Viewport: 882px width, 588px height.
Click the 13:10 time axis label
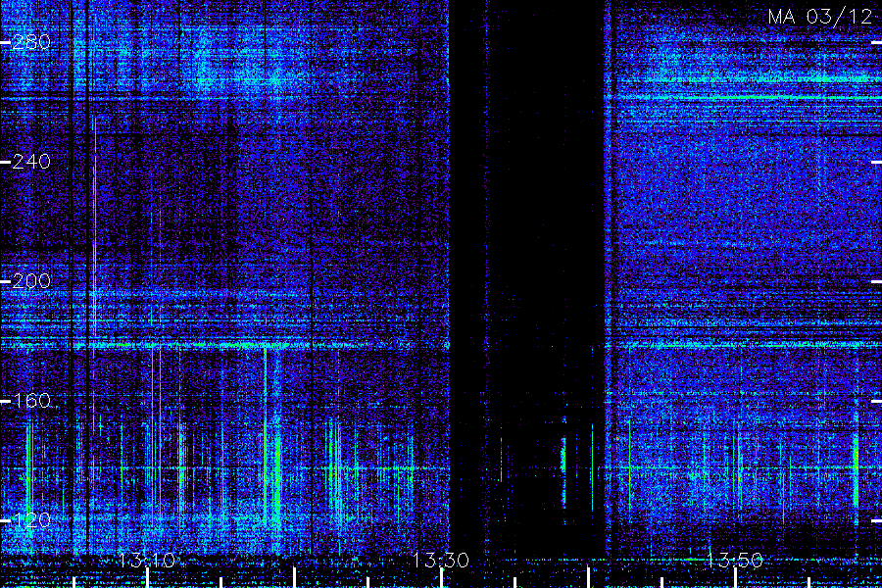[147, 561]
